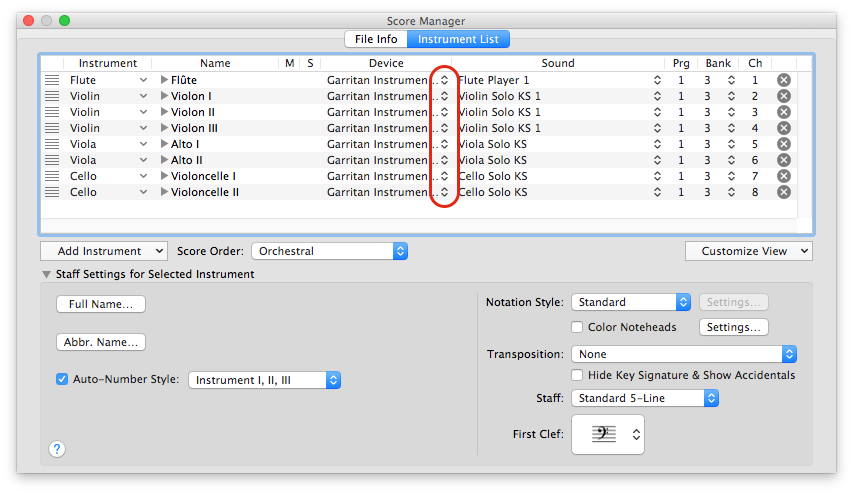853x494 pixels.
Task: Delete the Flûte instrument with its X icon
Action: click(784, 80)
